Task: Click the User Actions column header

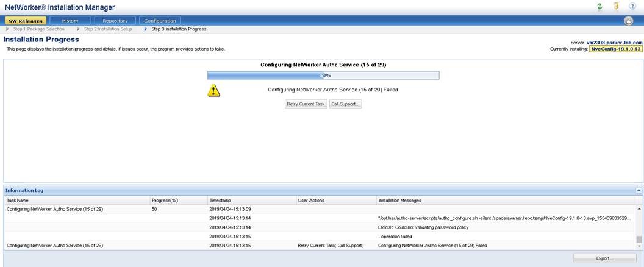Action: (336, 201)
